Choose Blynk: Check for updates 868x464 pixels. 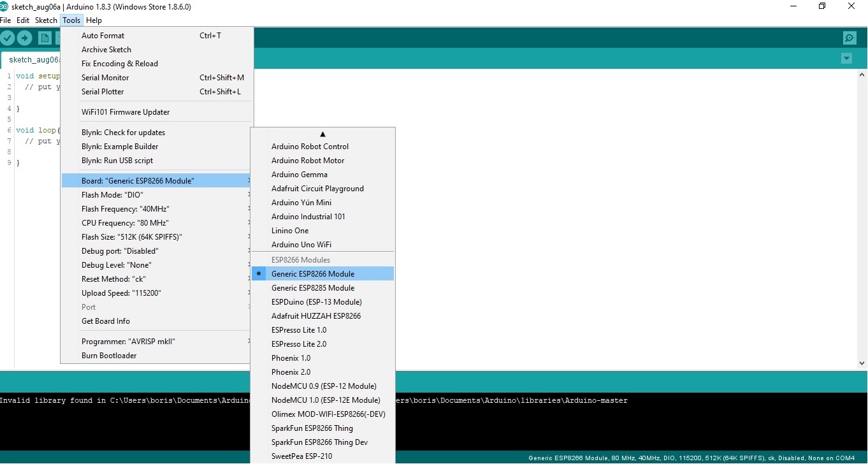point(157,133)
